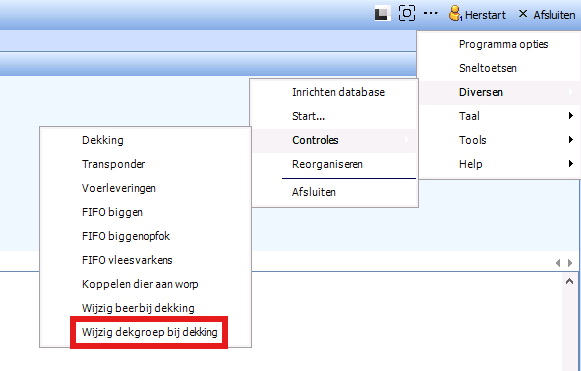The image size is (581, 371).
Task: Open the three-dots more options menu
Action: (431, 13)
